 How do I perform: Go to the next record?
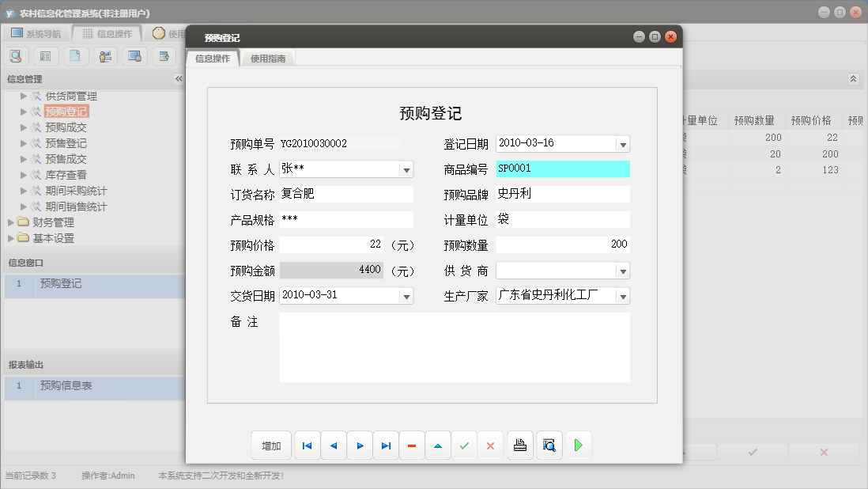pyautogui.click(x=360, y=445)
